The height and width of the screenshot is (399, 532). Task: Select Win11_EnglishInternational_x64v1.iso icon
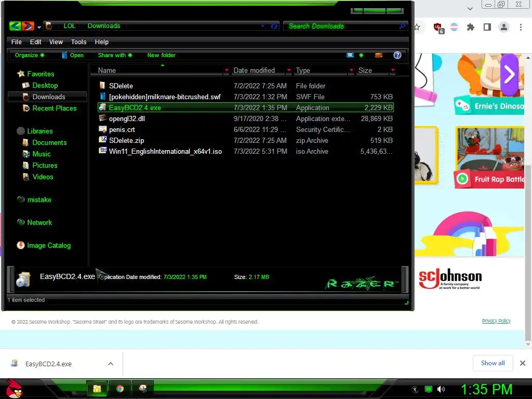[x=102, y=151]
